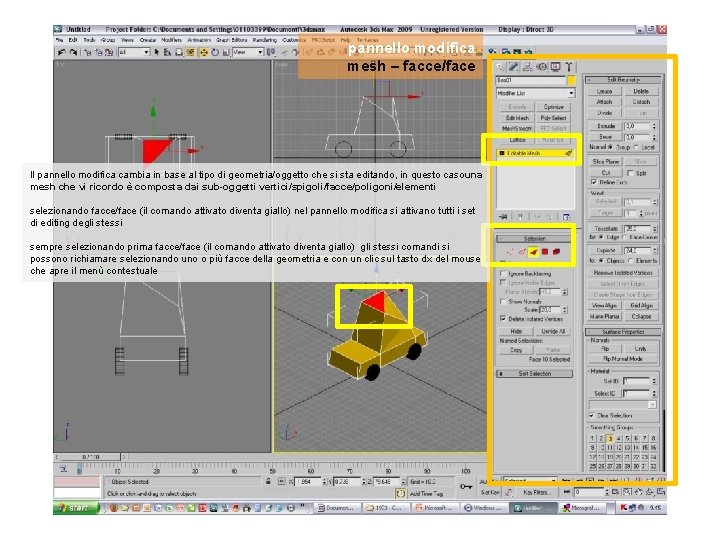Click the Undo arrow in main toolbar
The width and height of the screenshot is (720, 540).
(62, 52)
